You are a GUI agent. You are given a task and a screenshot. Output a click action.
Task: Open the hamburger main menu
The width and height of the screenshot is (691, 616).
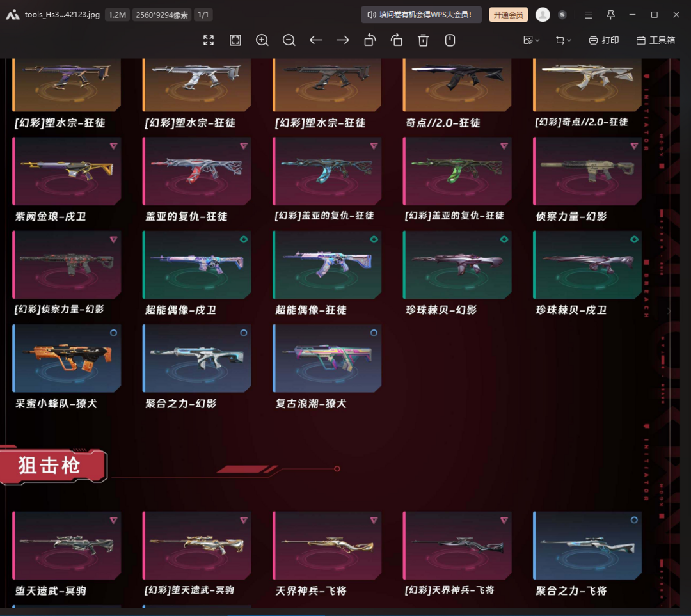pyautogui.click(x=589, y=15)
